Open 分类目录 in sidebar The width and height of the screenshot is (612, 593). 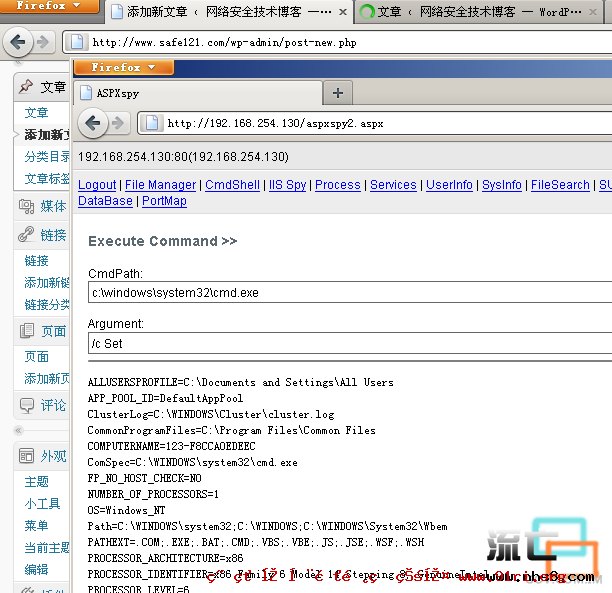(47, 157)
